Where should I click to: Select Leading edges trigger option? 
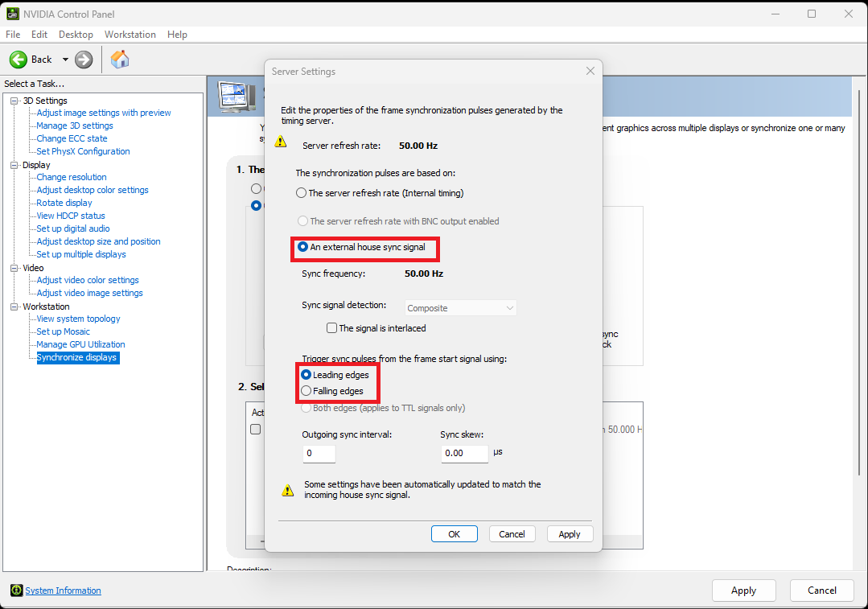click(306, 375)
